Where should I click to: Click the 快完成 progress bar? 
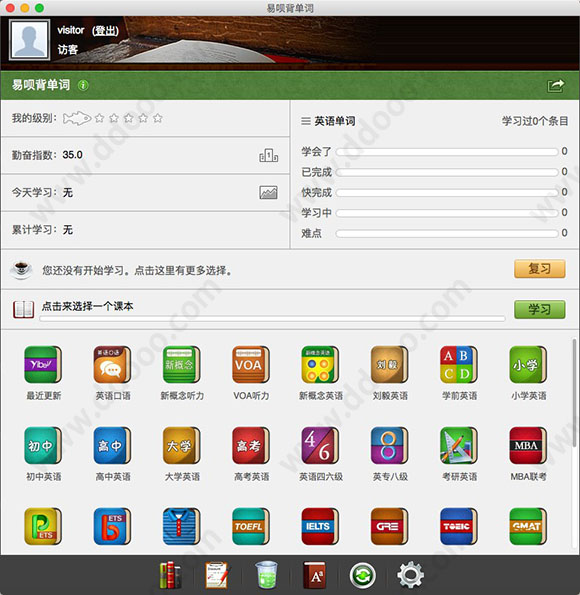tap(447, 193)
